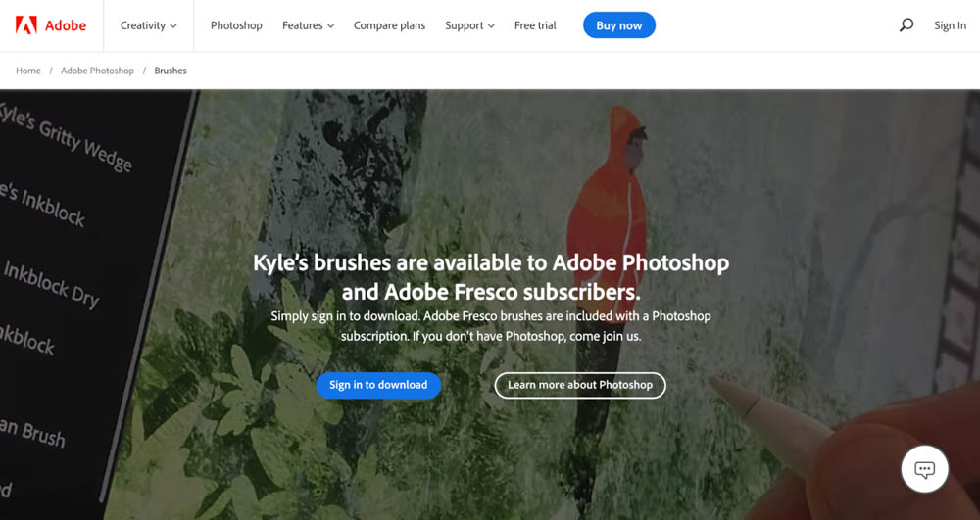Open the Adobe Photoshop breadcrumb link
The width and height of the screenshot is (980, 520).
pos(97,71)
